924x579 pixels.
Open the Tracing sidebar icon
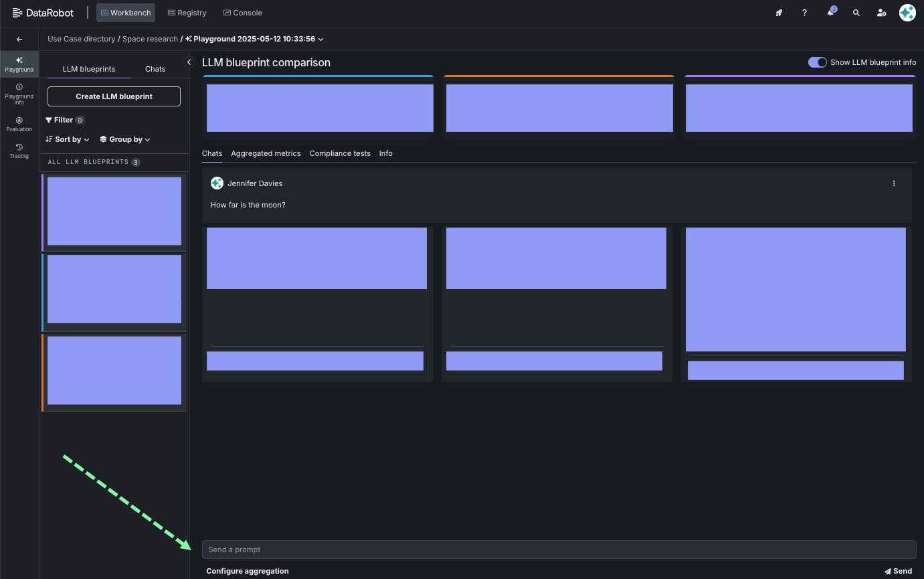(19, 151)
